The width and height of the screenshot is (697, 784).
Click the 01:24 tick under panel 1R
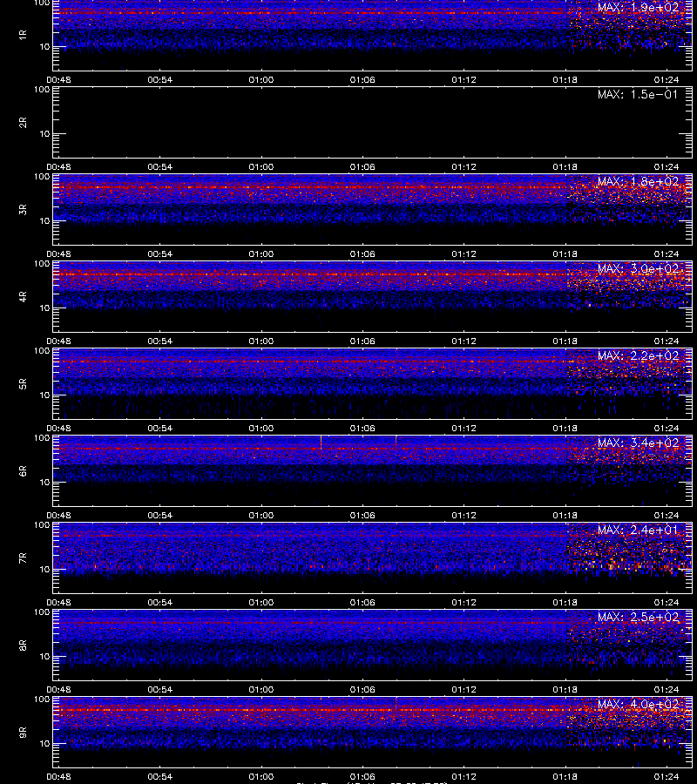coord(666,79)
